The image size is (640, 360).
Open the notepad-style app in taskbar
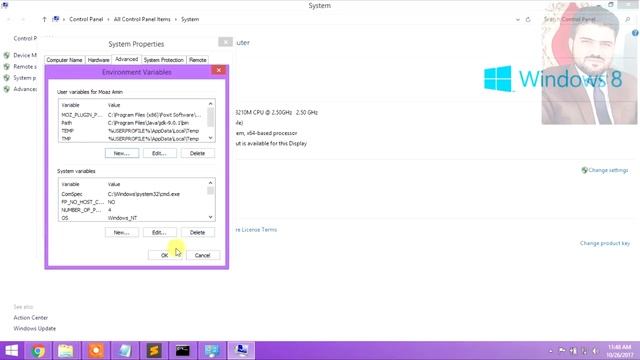pyautogui.click(x=125, y=351)
